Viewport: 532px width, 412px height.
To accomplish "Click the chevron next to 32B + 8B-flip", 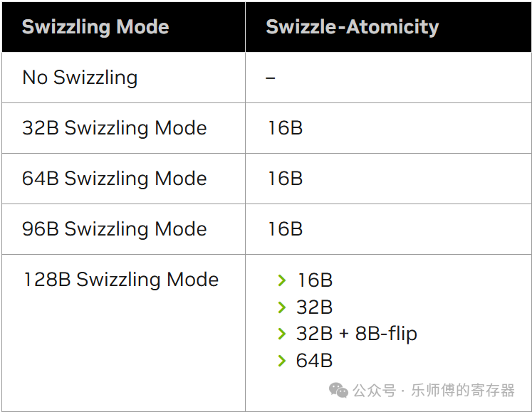I will tap(282, 334).
